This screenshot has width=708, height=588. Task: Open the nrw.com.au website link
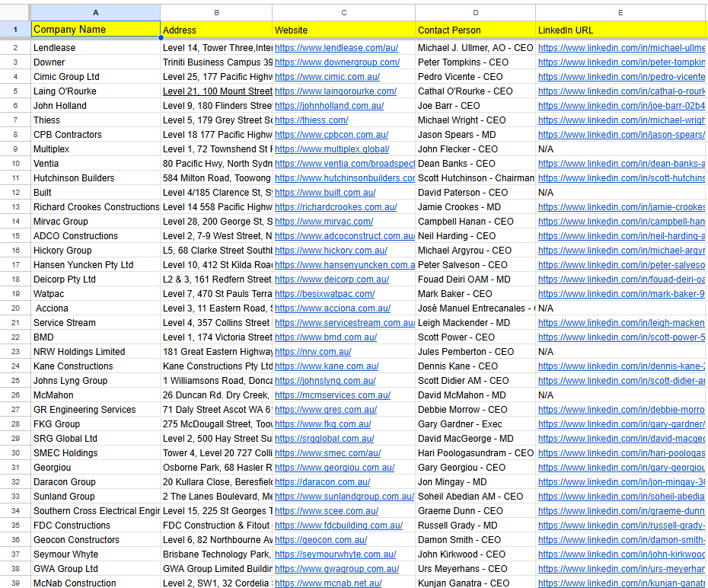coord(313,351)
